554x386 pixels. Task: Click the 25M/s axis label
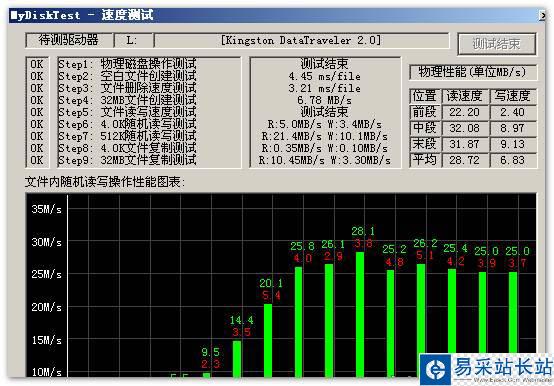pyautogui.click(x=47, y=274)
